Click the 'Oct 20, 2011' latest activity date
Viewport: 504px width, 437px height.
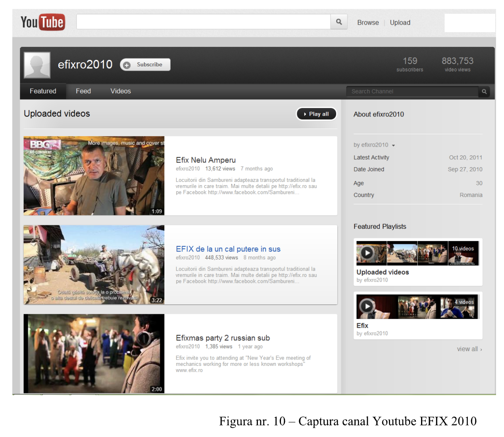coord(466,157)
